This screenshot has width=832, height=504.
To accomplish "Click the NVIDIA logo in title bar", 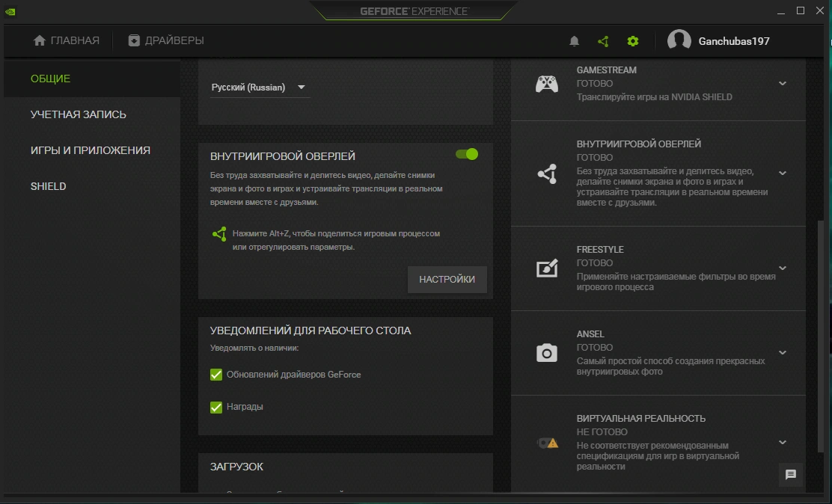I will (10, 11).
